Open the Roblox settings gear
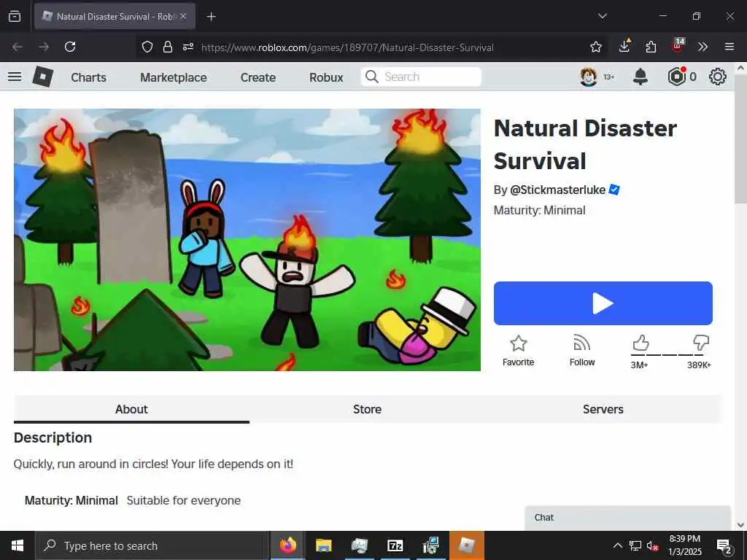The image size is (747, 560). coord(718,77)
